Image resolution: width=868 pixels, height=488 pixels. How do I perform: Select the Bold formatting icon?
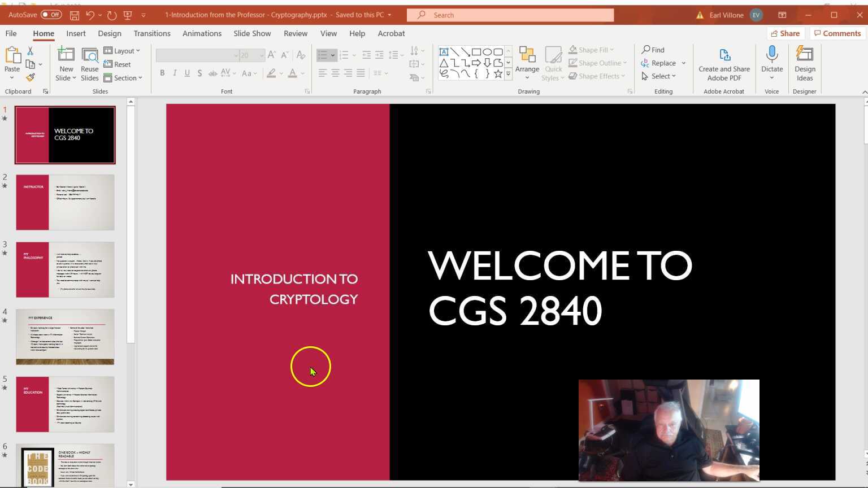coord(162,73)
